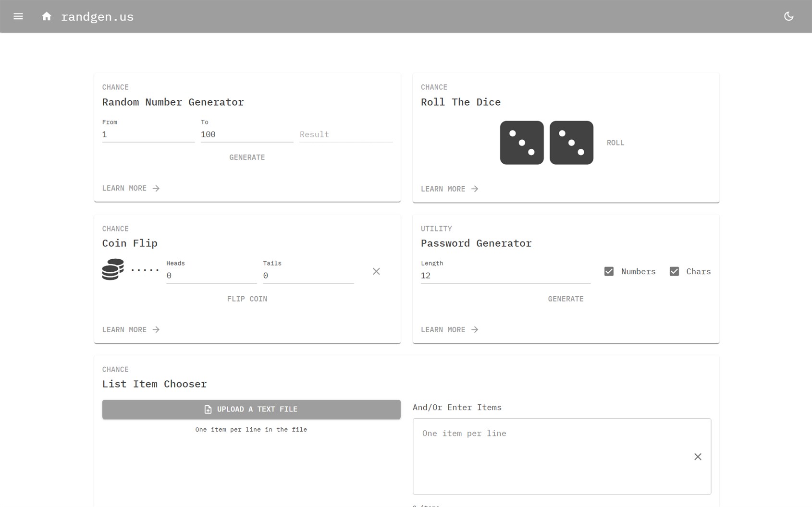Click the And/Or Enter Items label
The height and width of the screenshot is (507, 812).
click(457, 407)
